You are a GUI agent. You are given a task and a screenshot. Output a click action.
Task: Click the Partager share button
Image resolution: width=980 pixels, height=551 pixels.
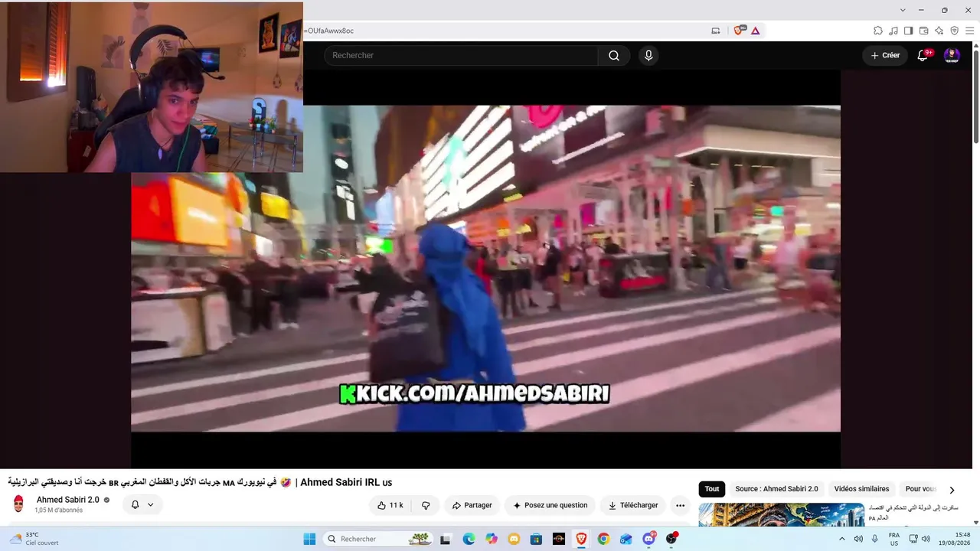click(x=472, y=505)
